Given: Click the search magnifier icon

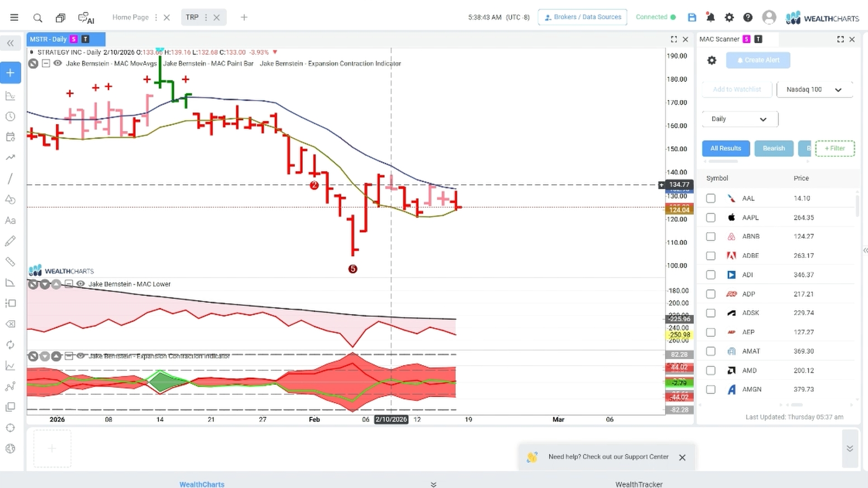Looking at the screenshot, I should click(38, 18).
